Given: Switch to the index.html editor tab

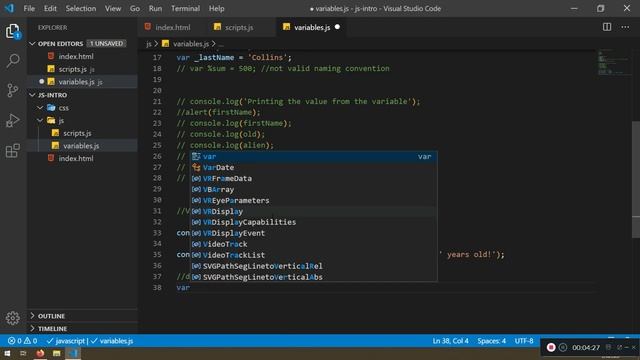Looking at the screenshot, I should pos(173,27).
